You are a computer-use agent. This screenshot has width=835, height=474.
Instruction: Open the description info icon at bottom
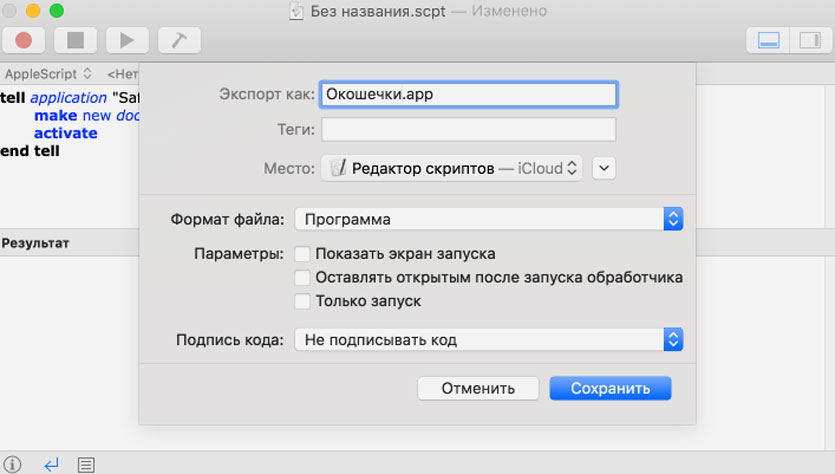click(x=13, y=464)
